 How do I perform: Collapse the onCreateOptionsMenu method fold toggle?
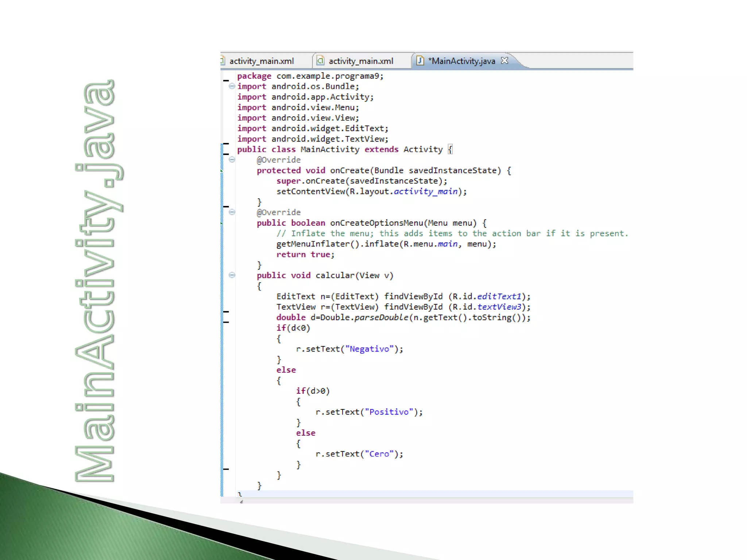[x=232, y=212]
